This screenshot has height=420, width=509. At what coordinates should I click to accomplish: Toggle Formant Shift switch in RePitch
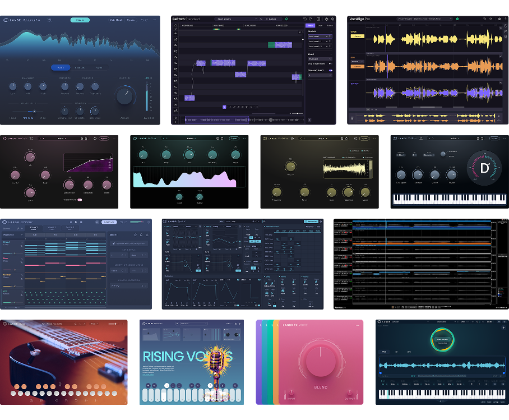331,70
